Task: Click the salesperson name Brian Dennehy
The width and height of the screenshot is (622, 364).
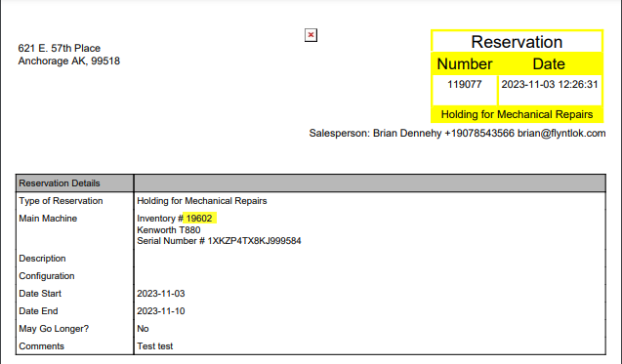Action: pos(407,134)
